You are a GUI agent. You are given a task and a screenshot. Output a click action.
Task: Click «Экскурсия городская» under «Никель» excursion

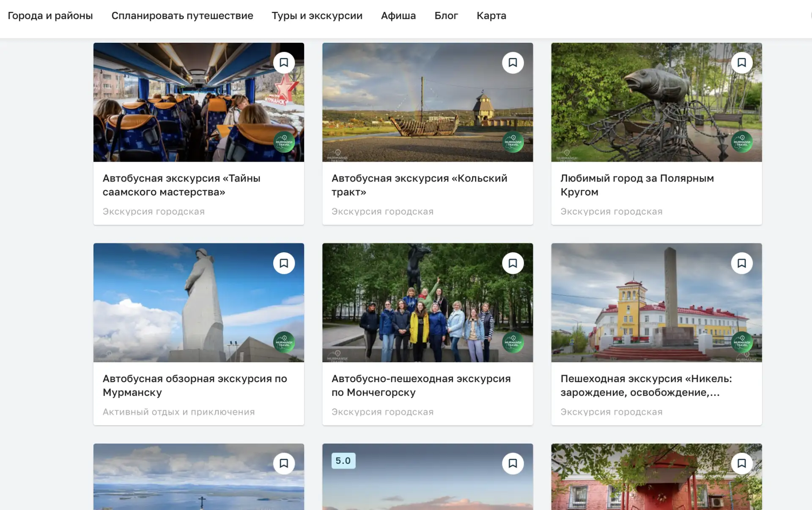612,412
